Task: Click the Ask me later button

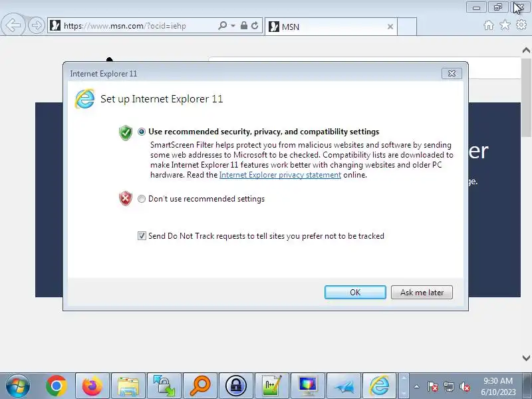Action: (x=422, y=292)
